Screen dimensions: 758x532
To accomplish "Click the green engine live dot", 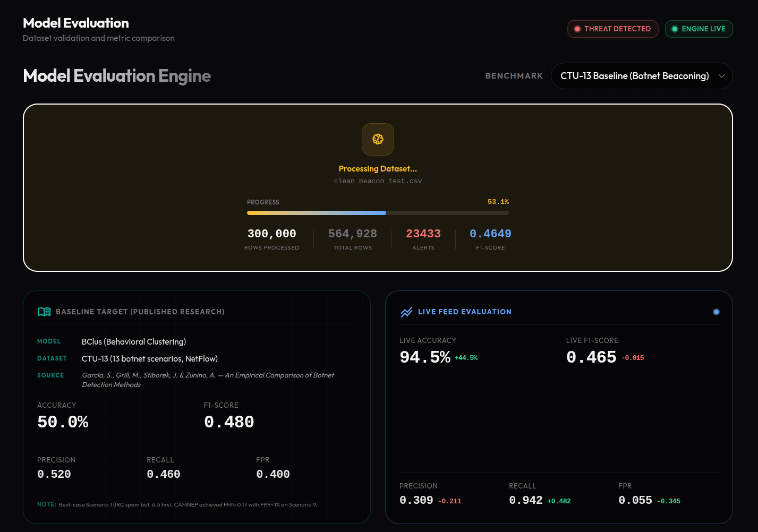I will coord(675,29).
